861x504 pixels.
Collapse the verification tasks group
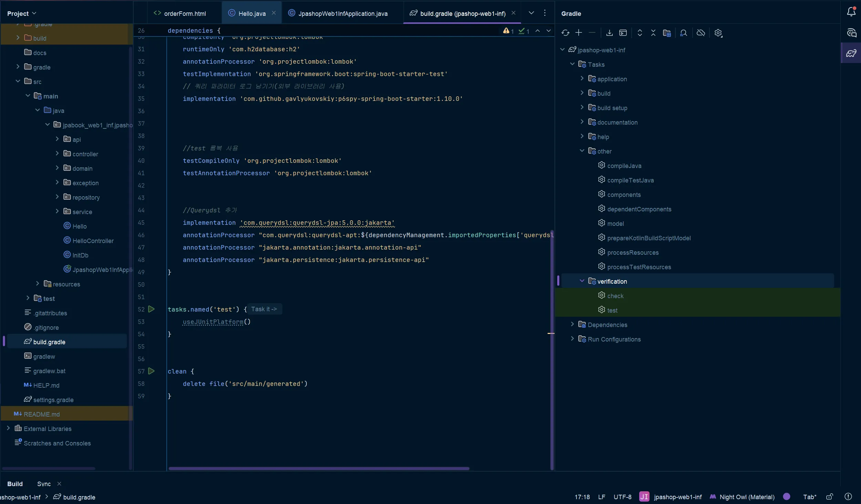[581, 281]
